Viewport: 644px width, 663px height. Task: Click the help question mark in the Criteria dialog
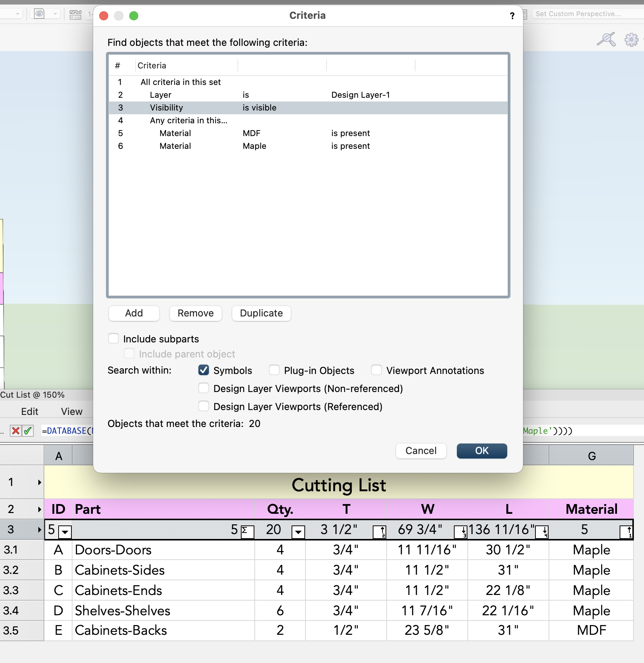pos(512,16)
